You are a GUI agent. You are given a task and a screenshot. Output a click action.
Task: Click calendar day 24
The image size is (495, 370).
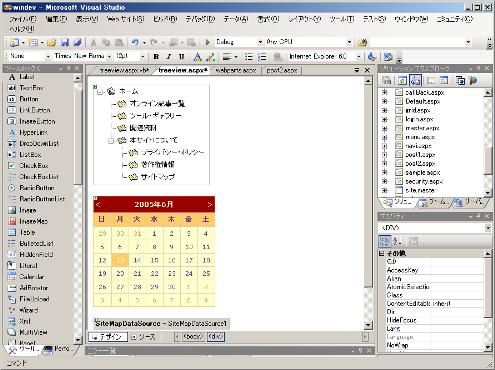coord(189,274)
